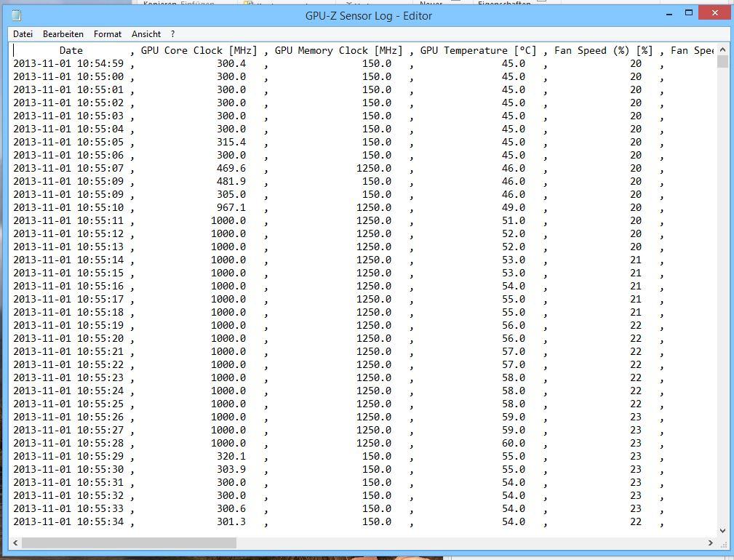Click core clock value 300.4
734x560 pixels.
[231, 63]
